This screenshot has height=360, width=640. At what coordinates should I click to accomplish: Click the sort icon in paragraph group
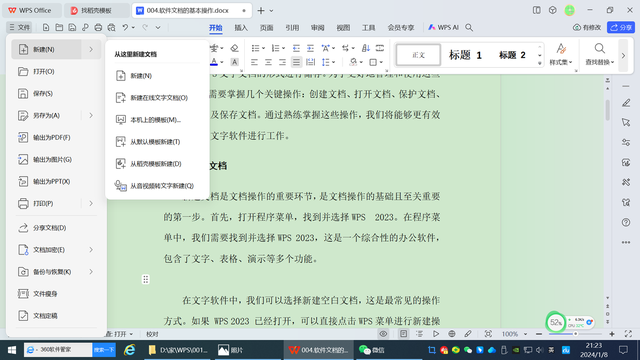point(366,48)
